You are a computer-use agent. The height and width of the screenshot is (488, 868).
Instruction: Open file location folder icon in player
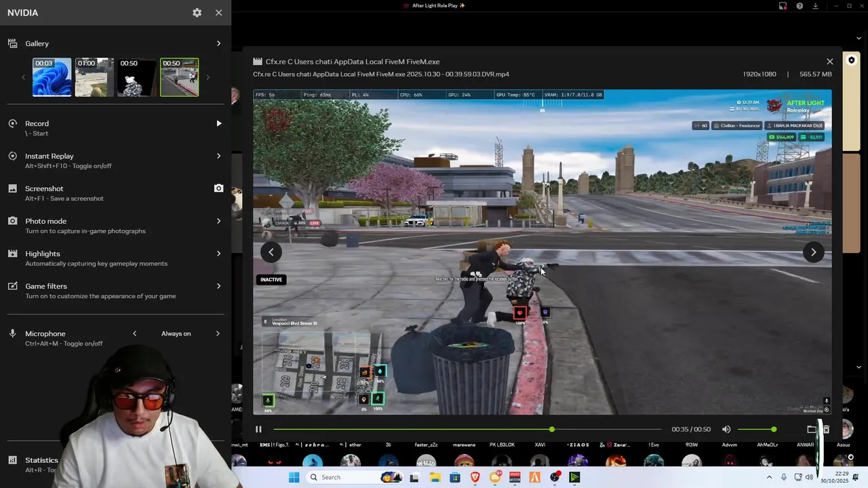pyautogui.click(x=812, y=429)
